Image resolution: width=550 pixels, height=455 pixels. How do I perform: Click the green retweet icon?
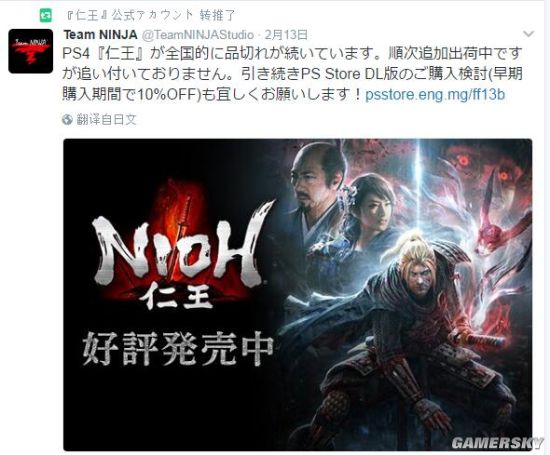click(x=46, y=15)
